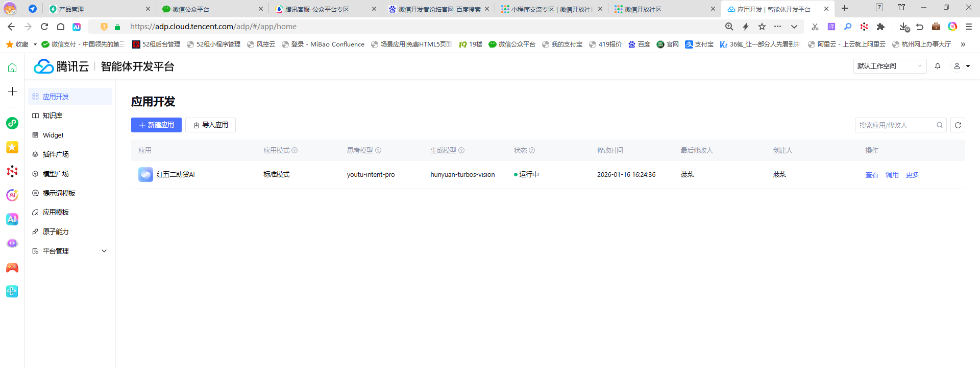This screenshot has height=368, width=980.
Task: Switch to the 微信公众平台 browser tab
Action: click(213, 9)
